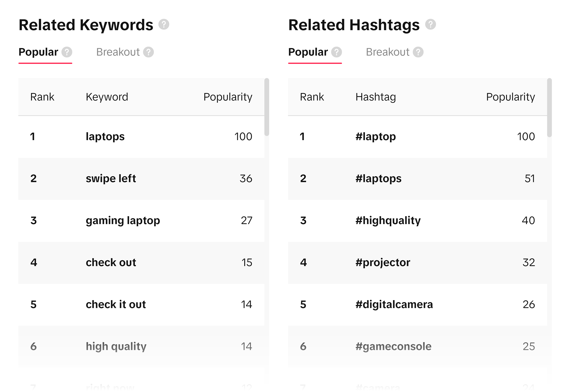This screenshot has width=569, height=392.
Task: Select the #digitalcamera hashtag row
Action: (x=394, y=304)
